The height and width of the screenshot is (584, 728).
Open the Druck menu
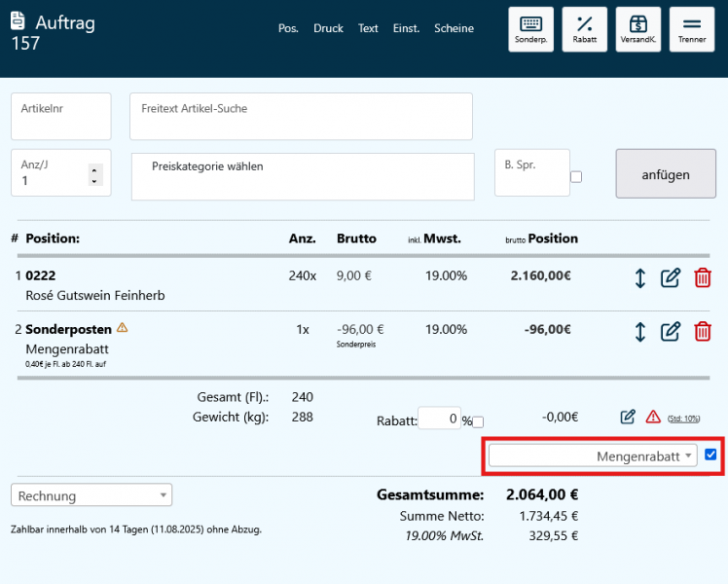tap(328, 28)
